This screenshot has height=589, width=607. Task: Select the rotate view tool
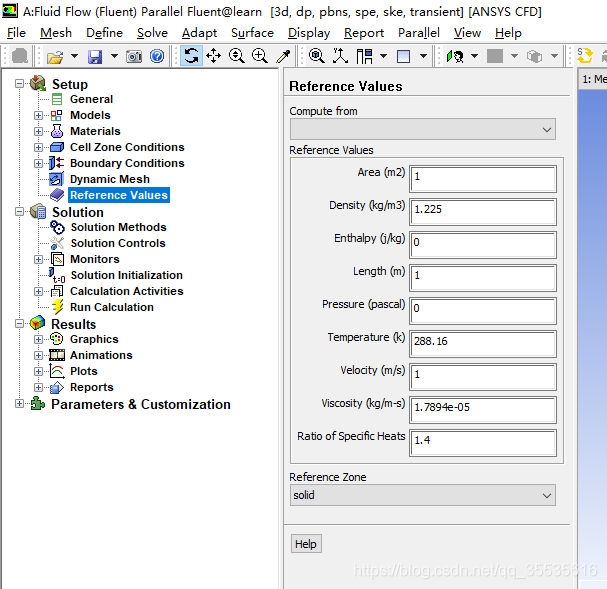click(x=191, y=56)
